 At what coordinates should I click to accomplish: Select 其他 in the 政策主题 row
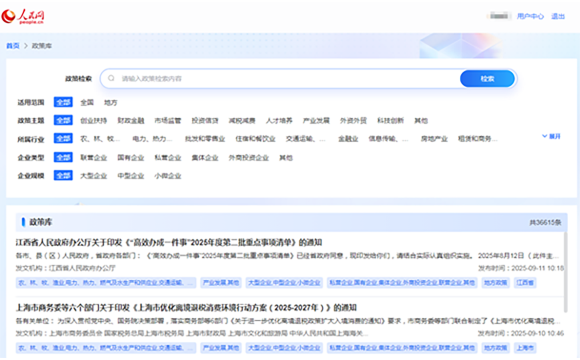(421, 121)
